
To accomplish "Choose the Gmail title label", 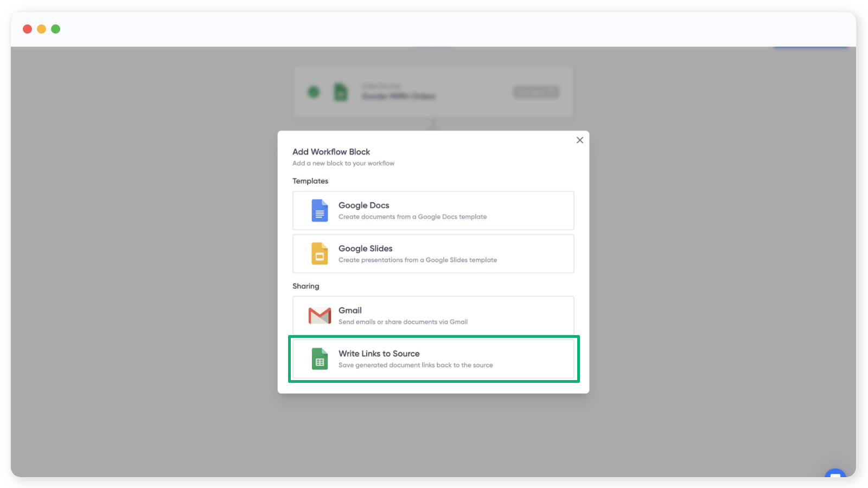I will pyautogui.click(x=350, y=311).
